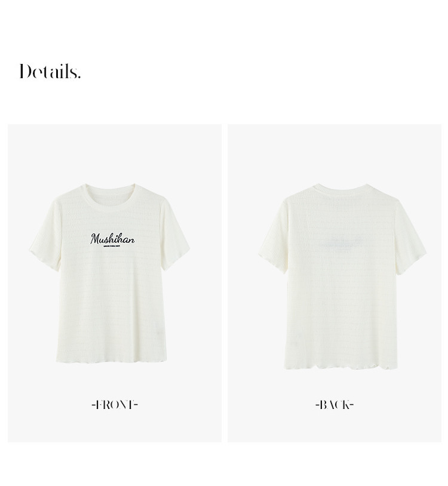Select the Mushihan script logo on shirt
The height and width of the screenshot is (486, 448).
pyautogui.click(x=112, y=238)
